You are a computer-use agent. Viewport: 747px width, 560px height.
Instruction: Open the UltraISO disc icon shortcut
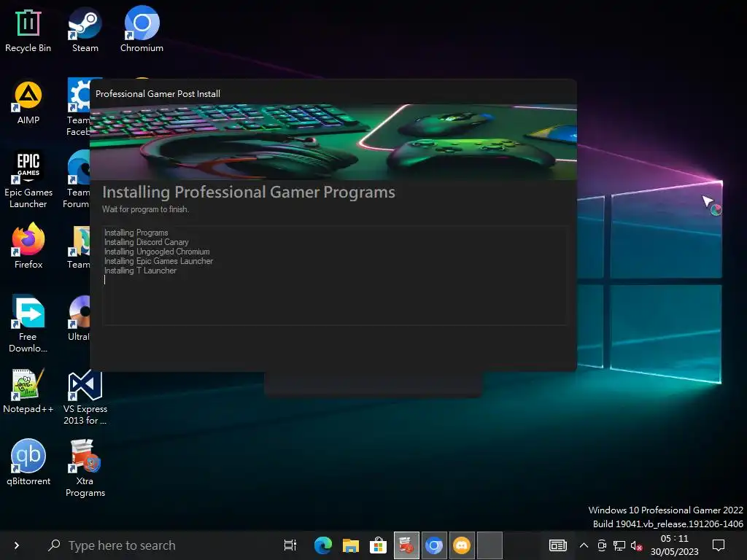(x=79, y=318)
